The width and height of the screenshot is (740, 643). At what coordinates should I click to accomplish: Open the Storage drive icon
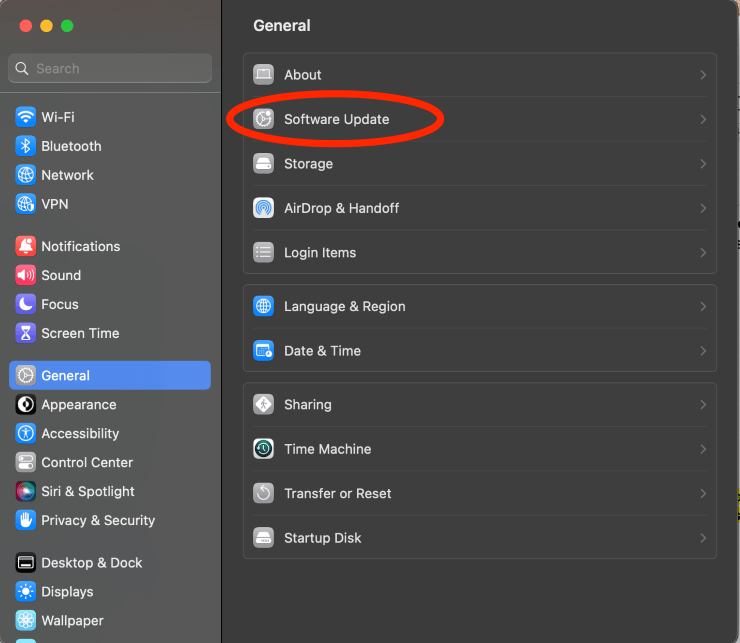point(263,164)
